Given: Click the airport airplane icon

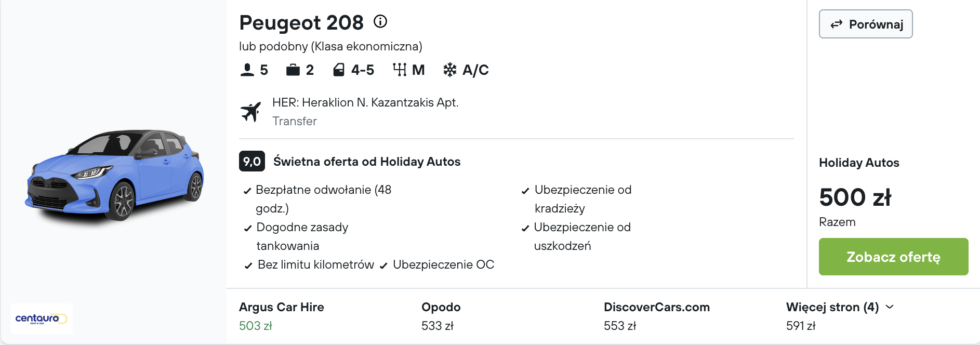Looking at the screenshot, I should coord(250,111).
